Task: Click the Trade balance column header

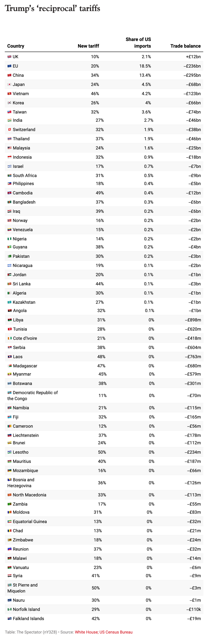Action: (x=185, y=46)
